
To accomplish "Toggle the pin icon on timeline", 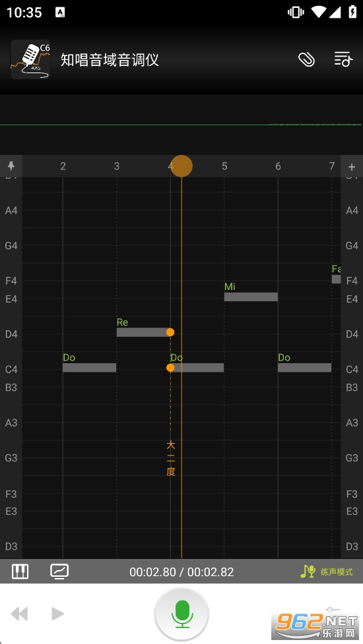I will (x=11, y=166).
